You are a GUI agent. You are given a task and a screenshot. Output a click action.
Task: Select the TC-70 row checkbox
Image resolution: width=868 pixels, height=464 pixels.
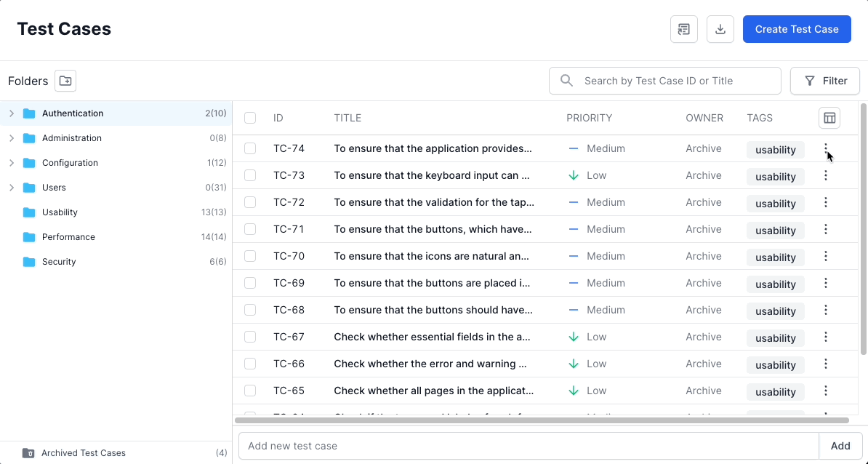click(250, 256)
